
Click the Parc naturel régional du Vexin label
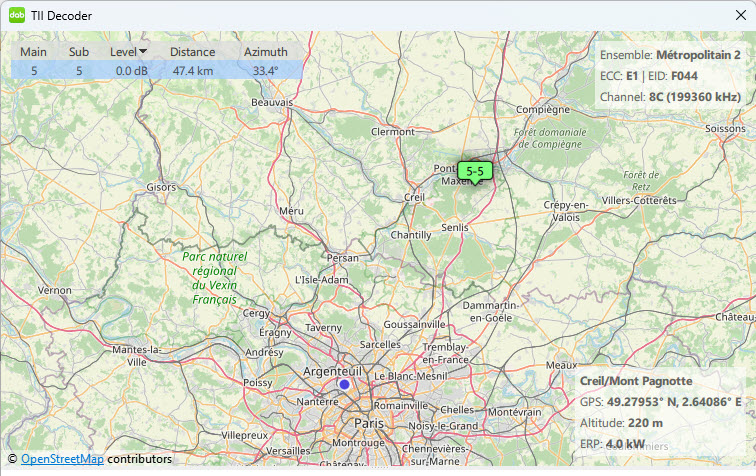[215, 278]
